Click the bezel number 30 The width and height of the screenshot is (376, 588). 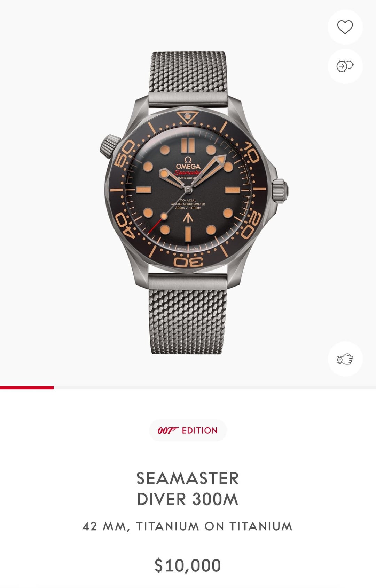188,261
